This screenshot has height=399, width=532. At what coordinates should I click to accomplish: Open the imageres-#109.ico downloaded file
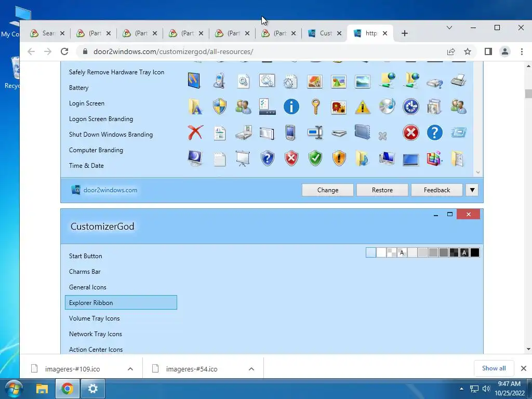click(72, 369)
